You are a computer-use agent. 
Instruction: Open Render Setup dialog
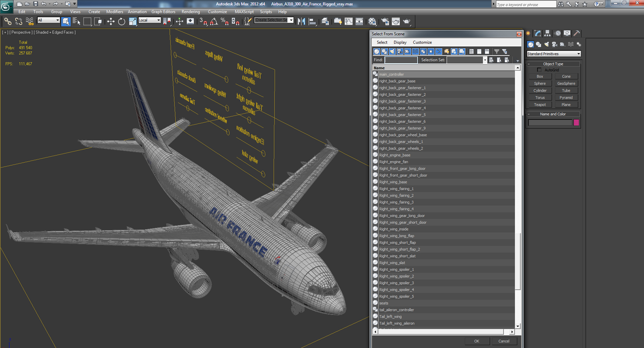point(385,21)
